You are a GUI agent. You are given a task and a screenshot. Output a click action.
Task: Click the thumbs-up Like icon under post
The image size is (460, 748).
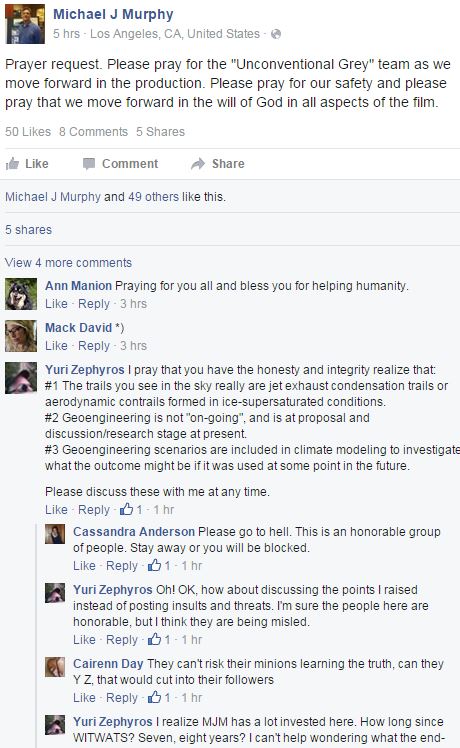tap(12, 164)
